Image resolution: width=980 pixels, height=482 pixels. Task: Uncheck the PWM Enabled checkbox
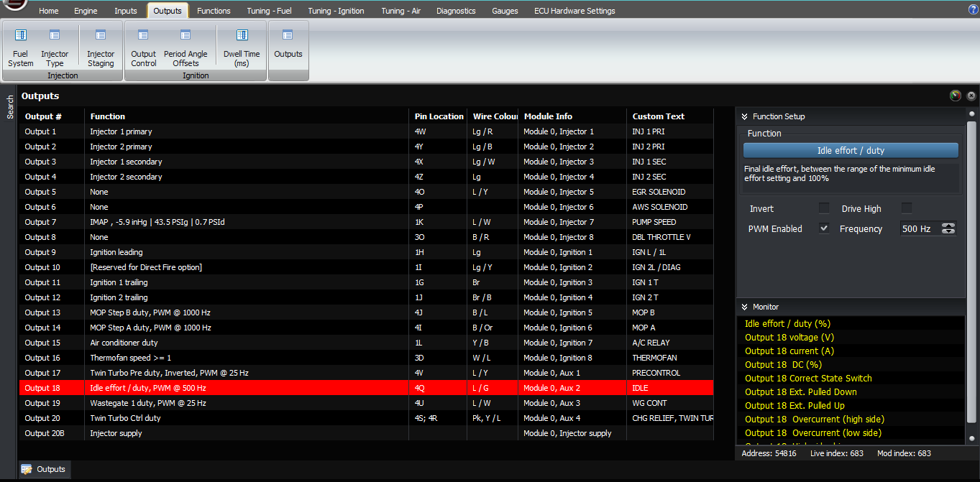point(824,228)
